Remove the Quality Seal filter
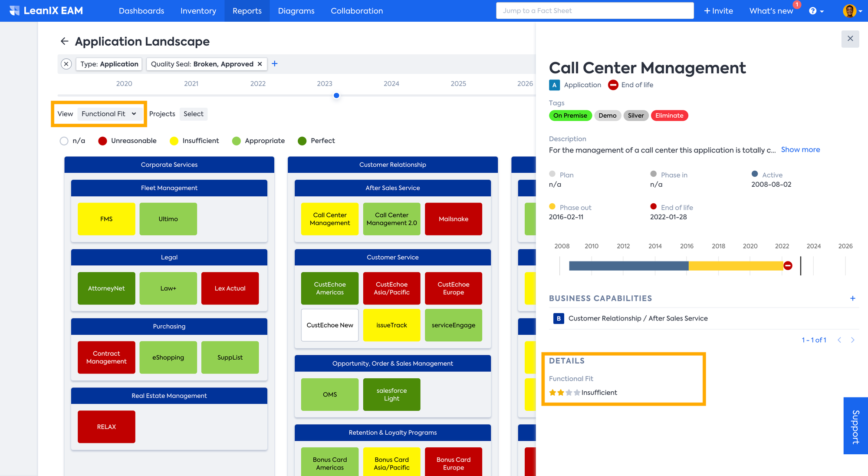The image size is (868, 476). [260, 64]
